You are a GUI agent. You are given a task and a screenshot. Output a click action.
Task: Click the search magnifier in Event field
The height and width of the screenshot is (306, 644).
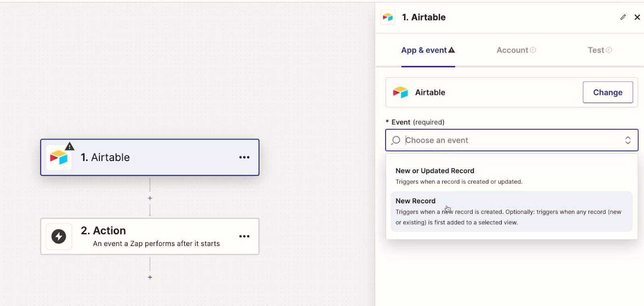click(x=396, y=140)
